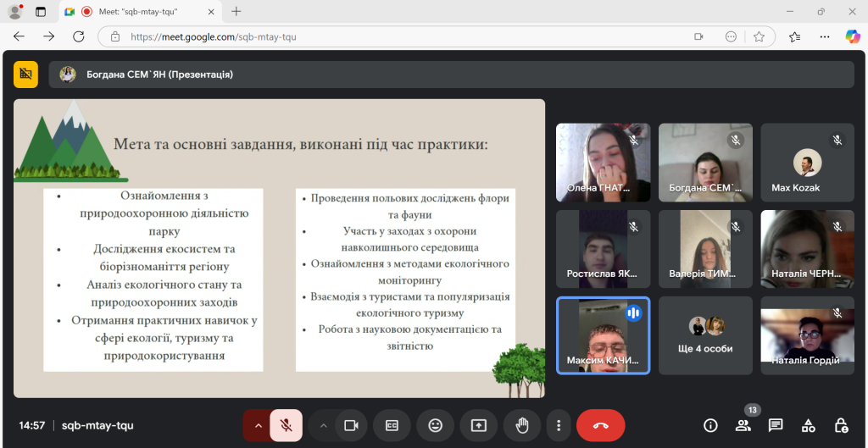
Task: Open the meeting details info icon
Action: [710, 425]
